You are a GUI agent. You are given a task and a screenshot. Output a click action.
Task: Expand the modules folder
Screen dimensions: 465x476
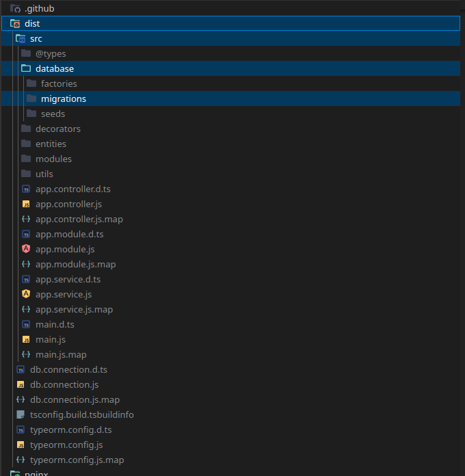pyautogui.click(x=230, y=159)
